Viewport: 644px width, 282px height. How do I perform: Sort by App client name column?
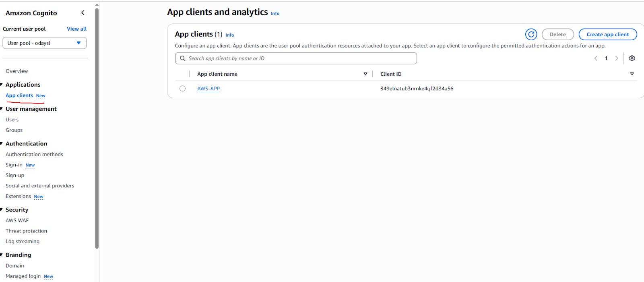tap(365, 74)
